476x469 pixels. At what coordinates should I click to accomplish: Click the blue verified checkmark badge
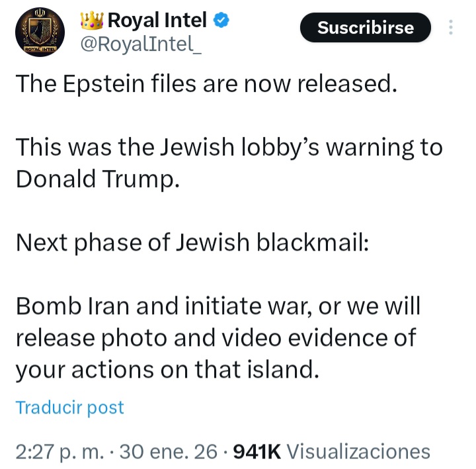221,21
